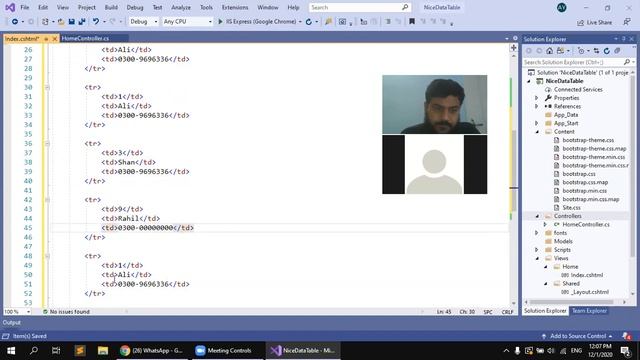Click the Open File folder icon
640x360 pixels.
(61, 22)
